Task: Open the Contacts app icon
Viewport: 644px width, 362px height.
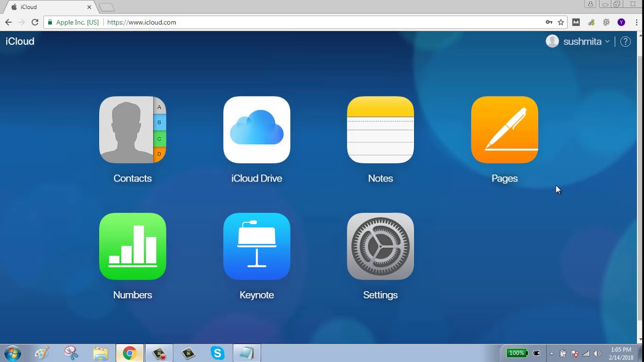Action: pos(132,130)
